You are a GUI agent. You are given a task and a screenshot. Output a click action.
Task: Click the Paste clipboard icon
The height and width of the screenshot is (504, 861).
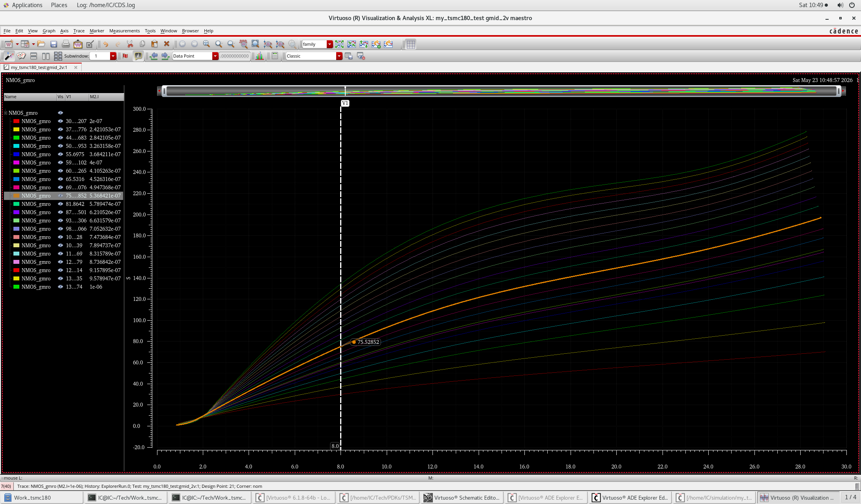154,44
